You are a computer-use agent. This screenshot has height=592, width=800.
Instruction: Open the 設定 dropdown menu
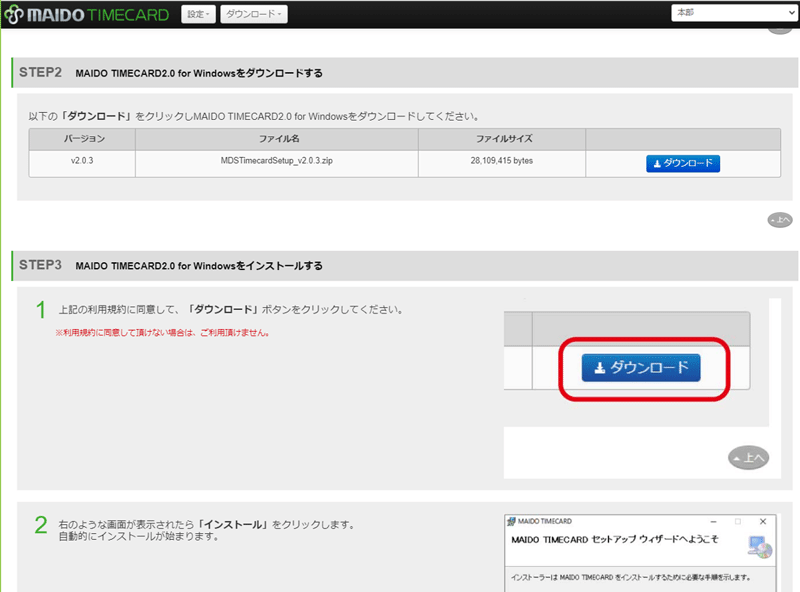[198, 14]
